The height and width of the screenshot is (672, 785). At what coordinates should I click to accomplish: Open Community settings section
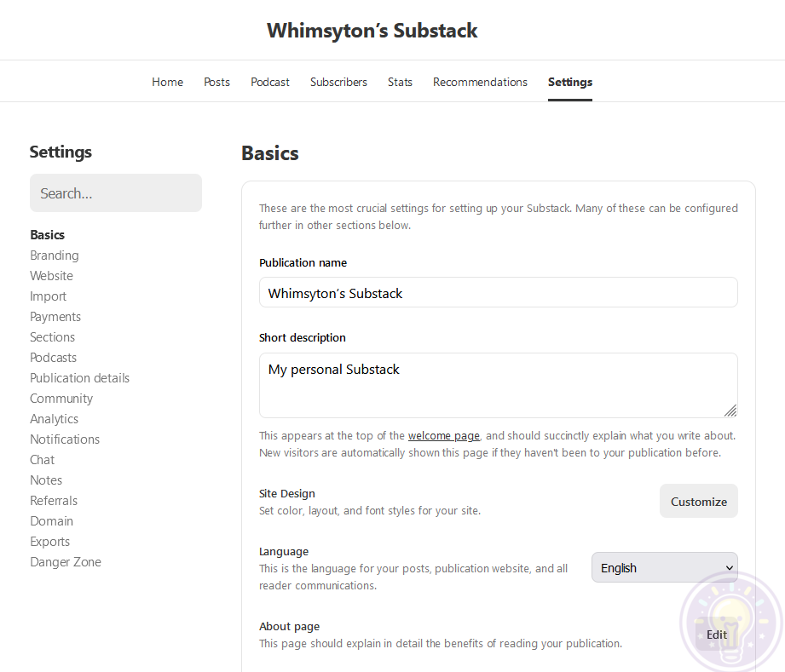pyautogui.click(x=61, y=399)
